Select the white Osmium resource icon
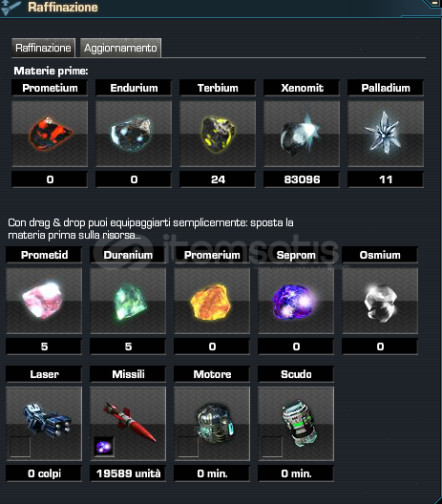The width and height of the screenshot is (442, 504). tap(380, 301)
